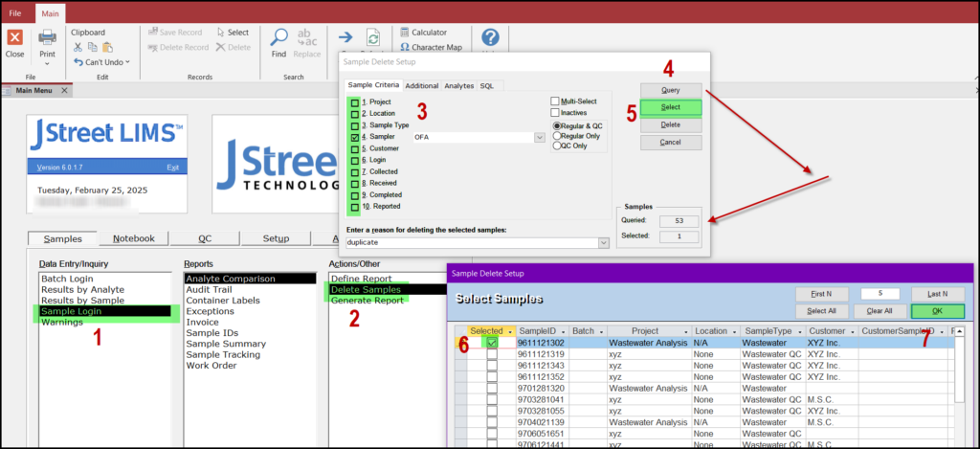Click the green Select button
Viewport: 980px width, 449px height.
coord(671,107)
